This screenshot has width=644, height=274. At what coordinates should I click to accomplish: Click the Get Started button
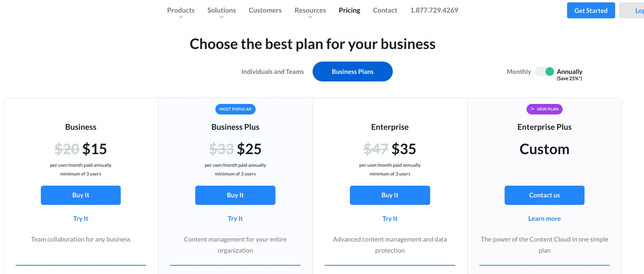coord(591,11)
